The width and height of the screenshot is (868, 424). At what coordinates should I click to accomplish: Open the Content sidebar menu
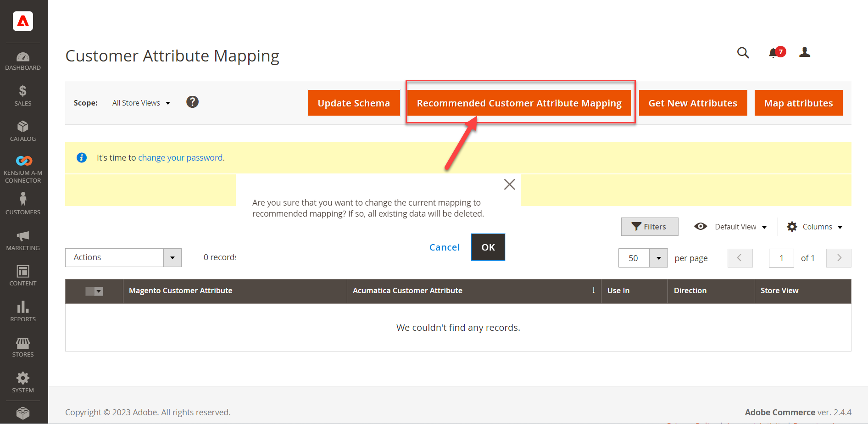tap(23, 276)
